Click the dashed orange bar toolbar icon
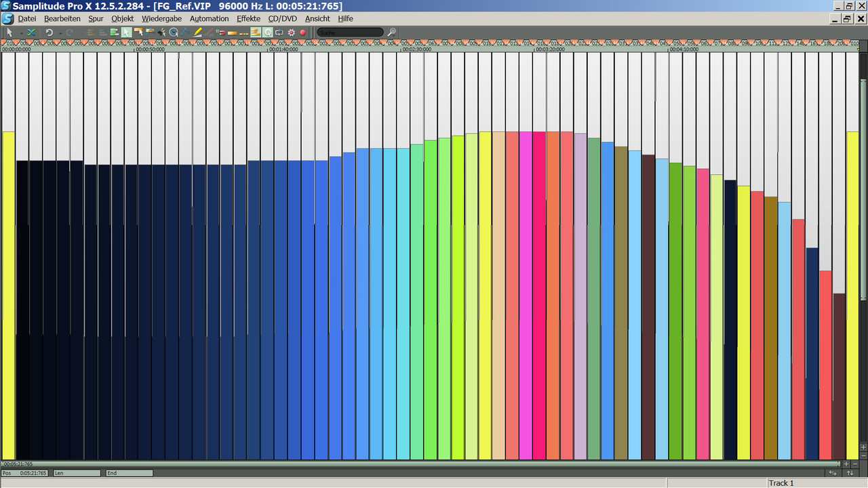The image size is (868, 488). (244, 33)
